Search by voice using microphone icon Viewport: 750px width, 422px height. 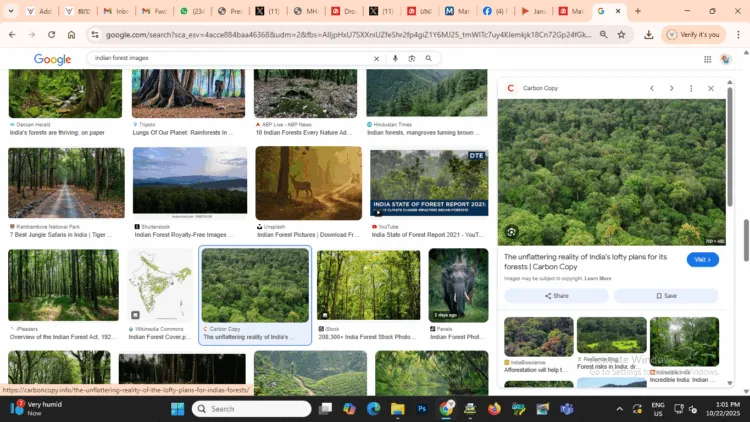click(x=395, y=59)
